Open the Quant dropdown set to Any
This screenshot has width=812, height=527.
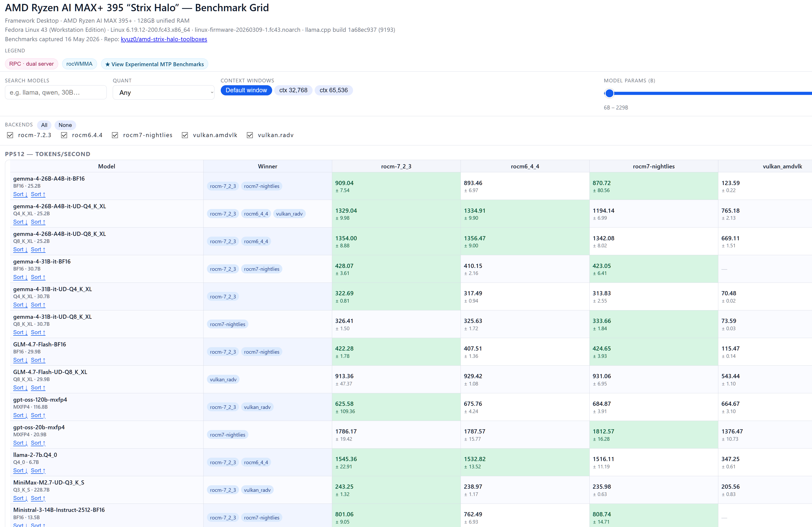point(163,92)
